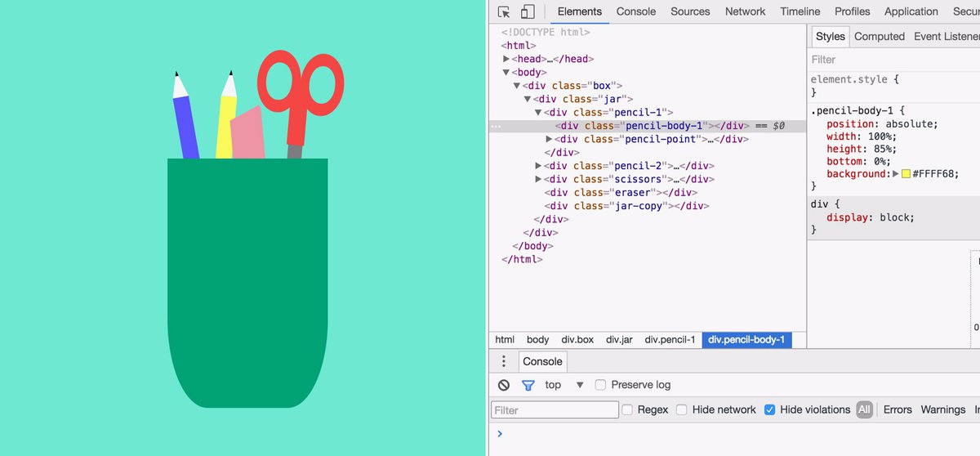Select the selected pencil-body-1 div row

click(647, 126)
